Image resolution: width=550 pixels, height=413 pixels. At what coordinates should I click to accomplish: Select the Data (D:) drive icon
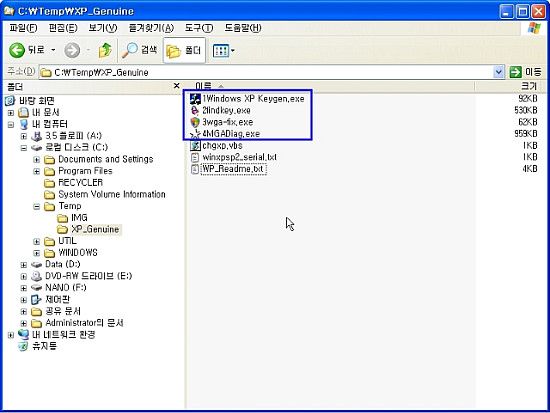click(36, 265)
